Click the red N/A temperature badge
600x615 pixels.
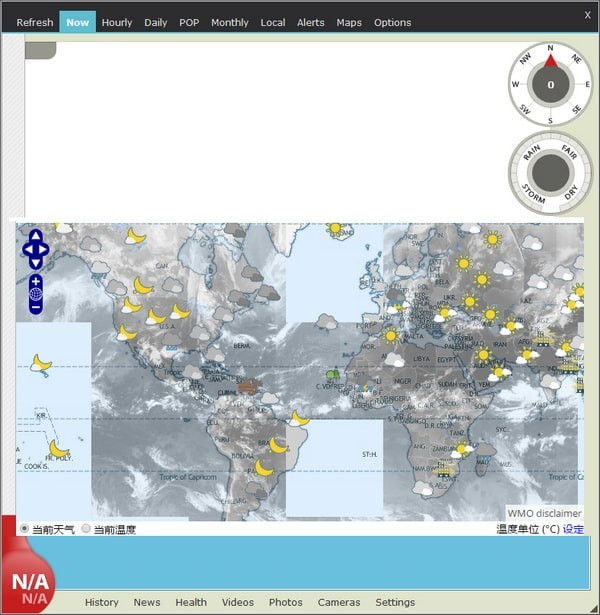click(x=29, y=585)
